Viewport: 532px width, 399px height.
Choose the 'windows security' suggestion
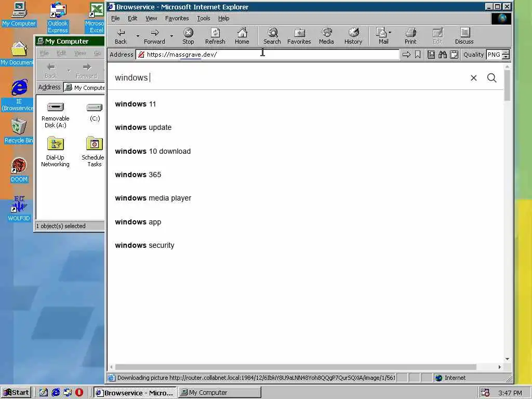[305, 245]
